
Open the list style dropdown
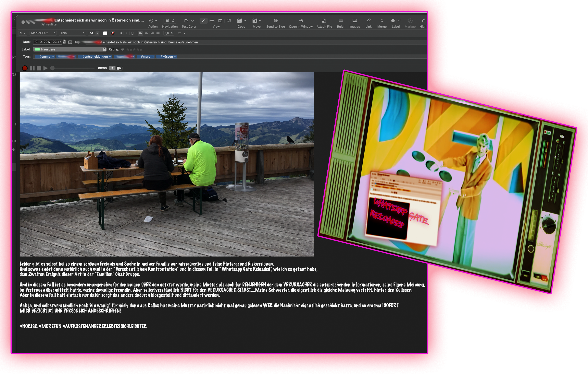point(181,33)
